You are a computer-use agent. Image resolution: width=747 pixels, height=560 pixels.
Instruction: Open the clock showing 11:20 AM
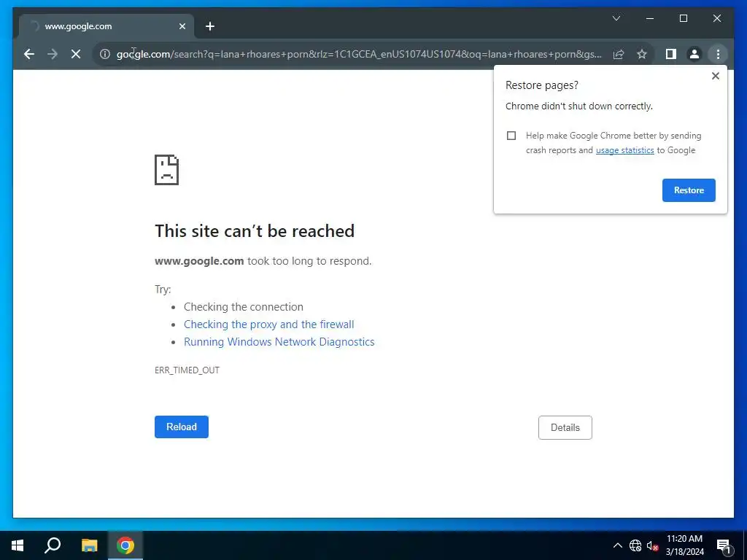point(684,545)
